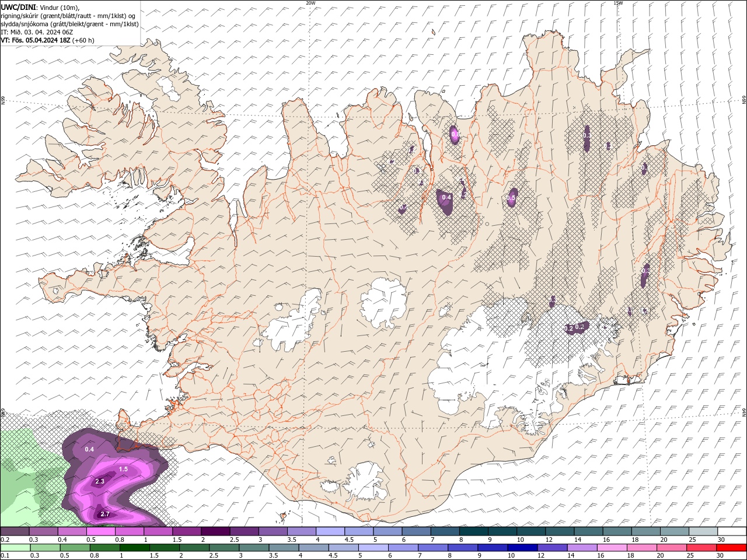The width and height of the screenshot is (747, 560).
Task: Pick the 9 rain-scale royal blue swatch
Action: tap(492, 548)
